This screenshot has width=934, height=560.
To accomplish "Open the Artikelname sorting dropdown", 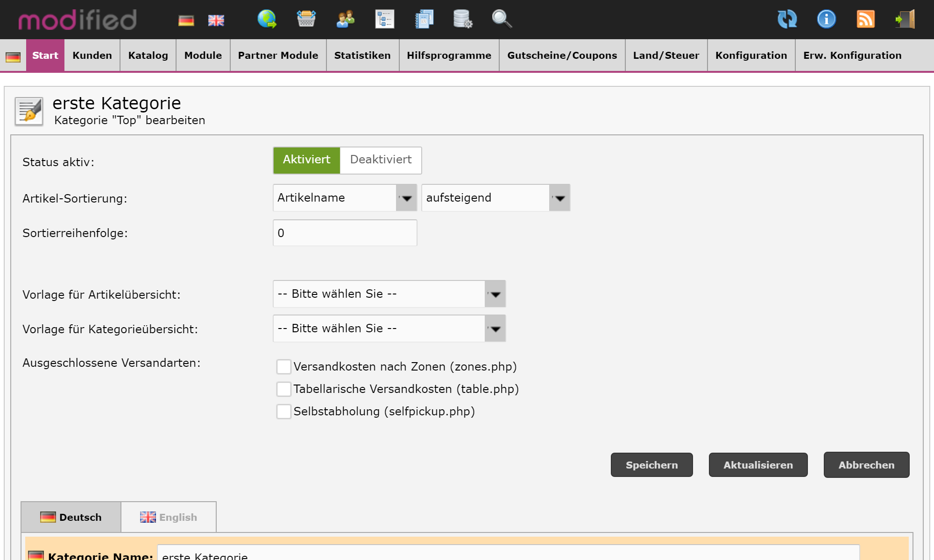I will tap(345, 198).
